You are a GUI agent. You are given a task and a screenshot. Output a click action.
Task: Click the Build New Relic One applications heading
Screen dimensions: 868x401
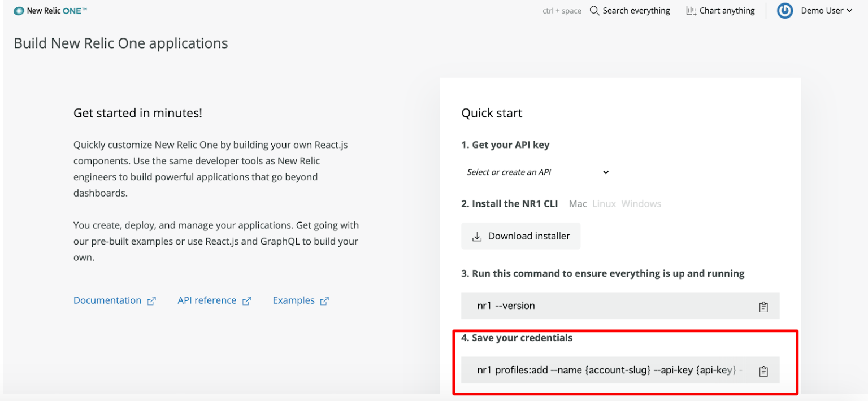pos(121,43)
